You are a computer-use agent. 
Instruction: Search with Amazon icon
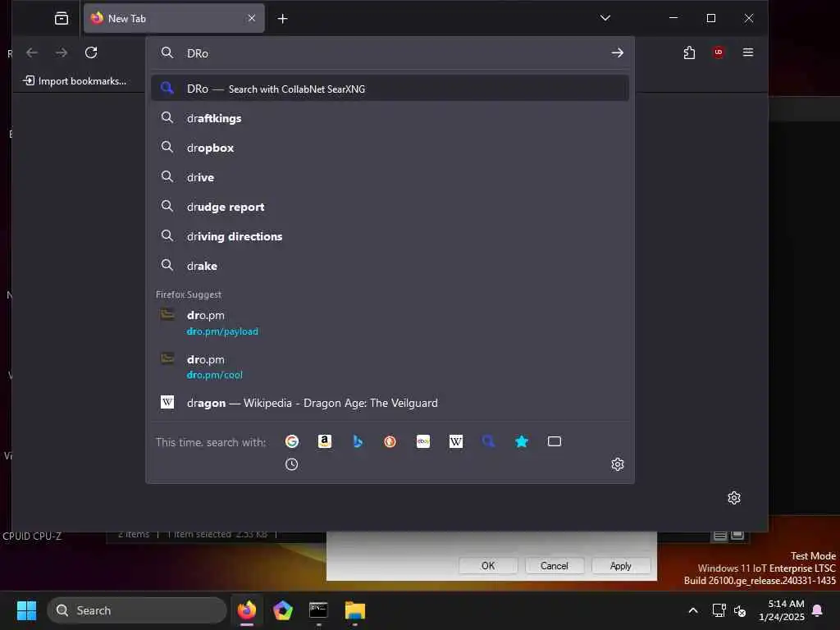pos(325,441)
